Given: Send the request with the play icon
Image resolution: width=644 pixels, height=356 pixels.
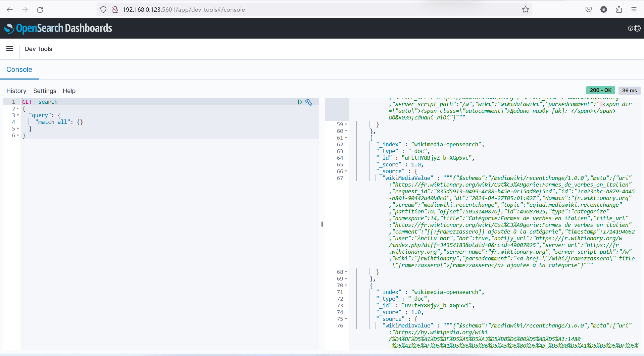Looking at the screenshot, I should [300, 102].
